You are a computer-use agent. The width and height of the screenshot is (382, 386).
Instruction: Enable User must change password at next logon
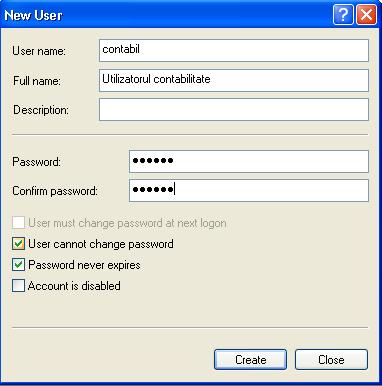coord(18,223)
